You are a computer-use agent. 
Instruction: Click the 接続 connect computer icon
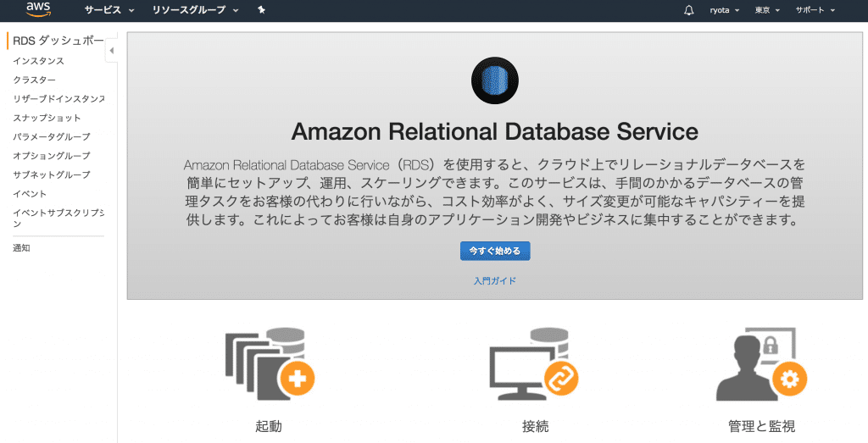click(x=534, y=363)
